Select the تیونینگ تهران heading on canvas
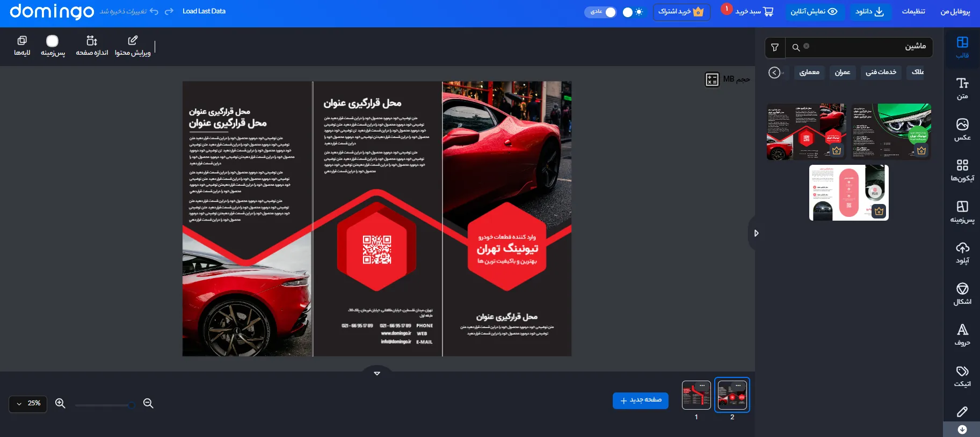The width and height of the screenshot is (980, 437). point(507,249)
